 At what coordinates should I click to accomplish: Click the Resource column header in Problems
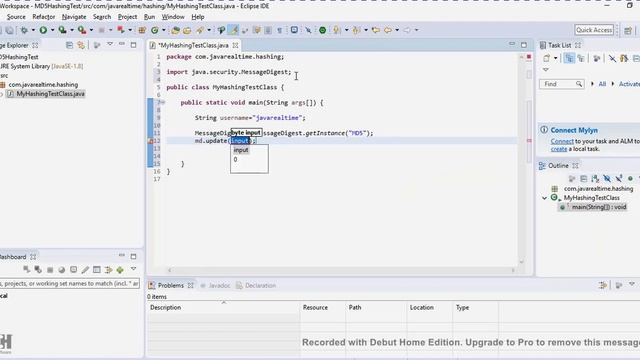[323, 308]
